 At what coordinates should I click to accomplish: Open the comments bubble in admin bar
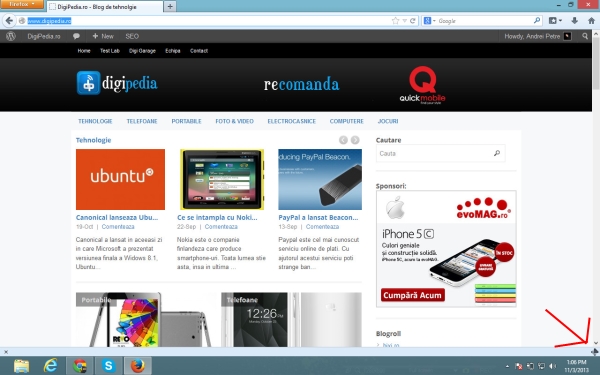pyautogui.click(x=76, y=36)
